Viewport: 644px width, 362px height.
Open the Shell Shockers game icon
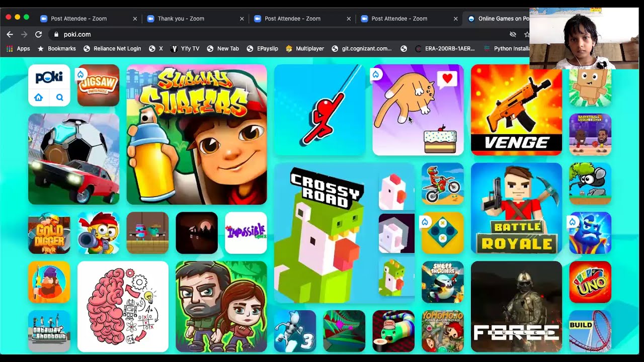443,282
